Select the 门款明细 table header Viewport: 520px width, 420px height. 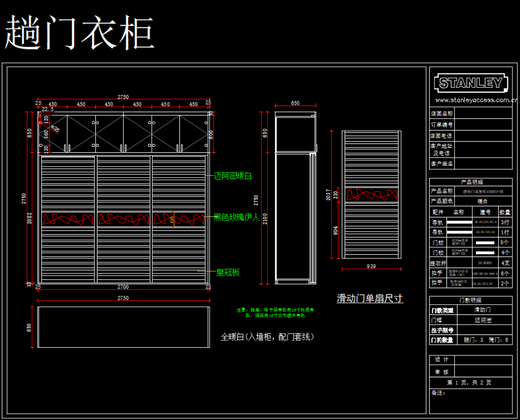point(471,300)
